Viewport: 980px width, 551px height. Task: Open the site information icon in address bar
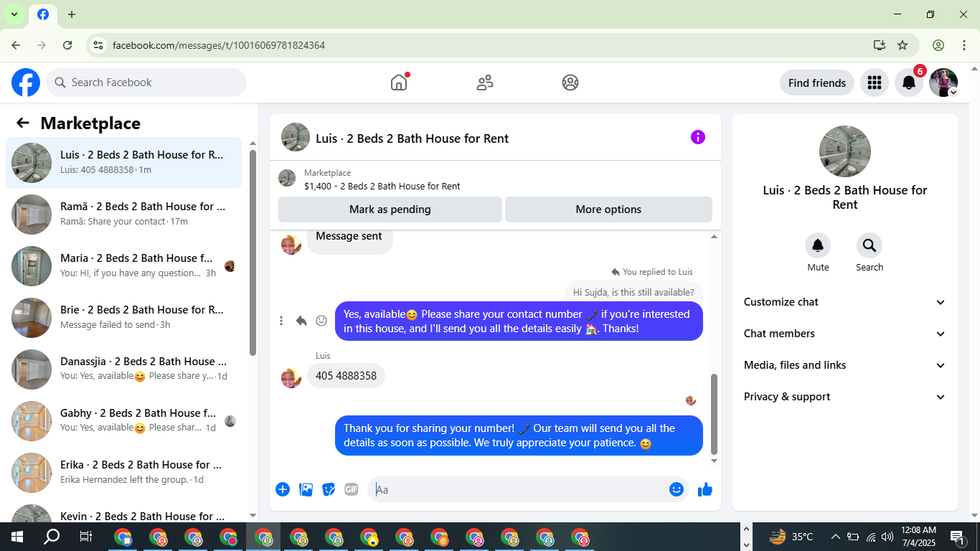(98, 45)
